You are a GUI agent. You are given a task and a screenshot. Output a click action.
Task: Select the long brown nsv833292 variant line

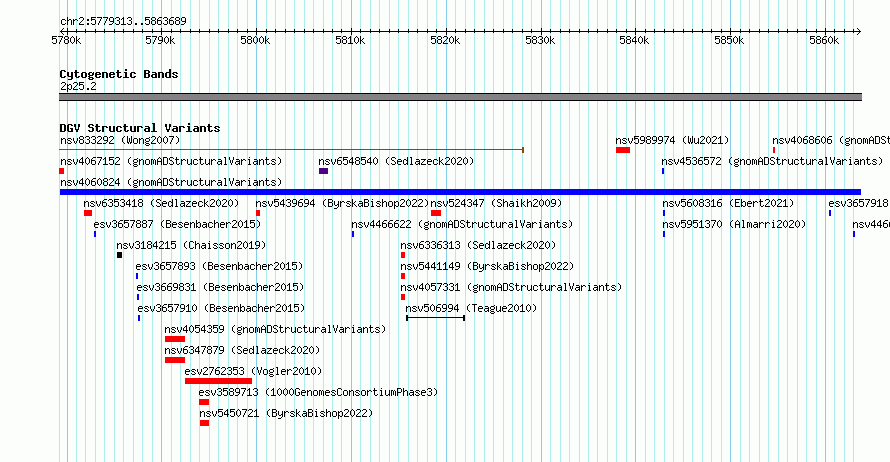click(291, 150)
